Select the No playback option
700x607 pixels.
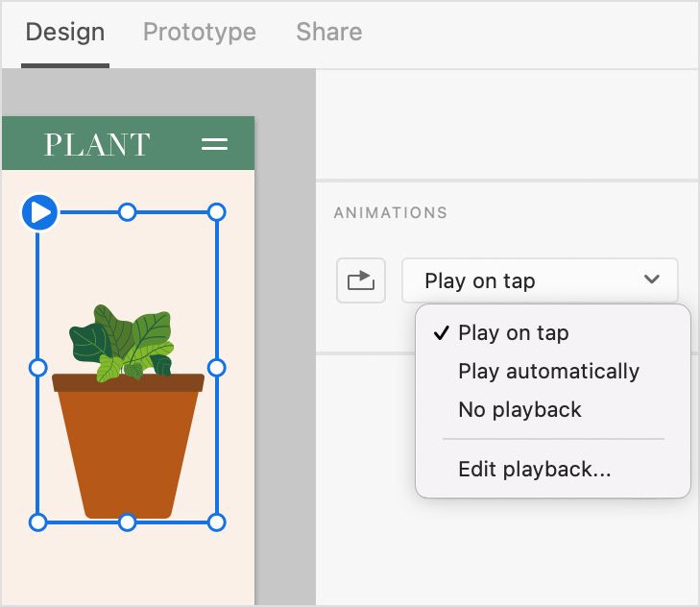519,410
